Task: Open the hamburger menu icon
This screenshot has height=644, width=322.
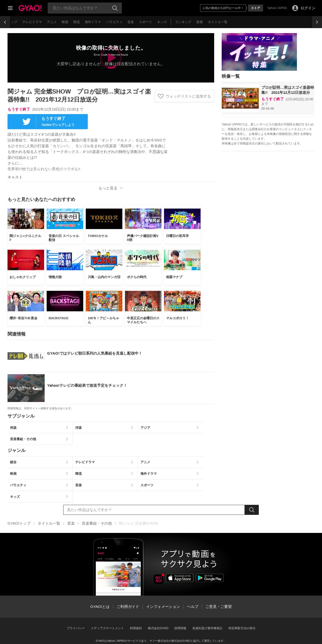Action: point(10,8)
